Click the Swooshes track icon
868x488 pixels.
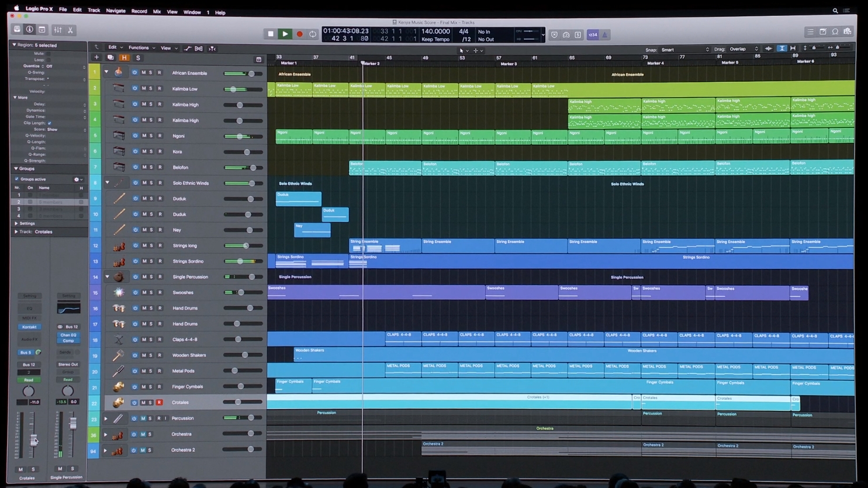[119, 292]
